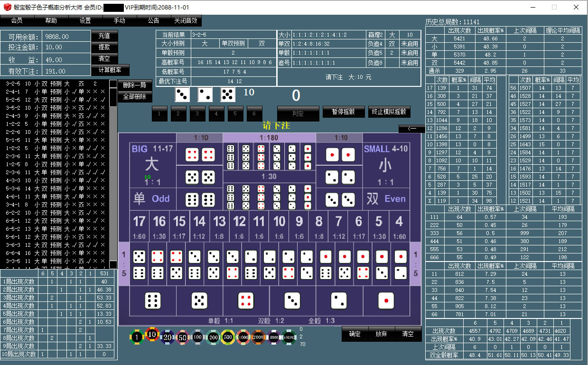Open the 帮助 menu
588x365 pixels.
pyautogui.click(x=51, y=21)
